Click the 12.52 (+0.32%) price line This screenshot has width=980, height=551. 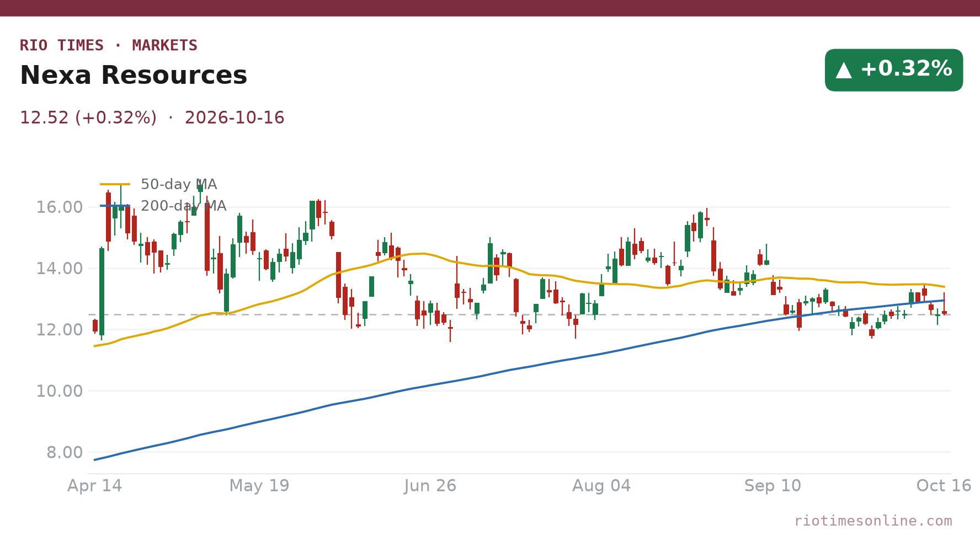click(152, 117)
